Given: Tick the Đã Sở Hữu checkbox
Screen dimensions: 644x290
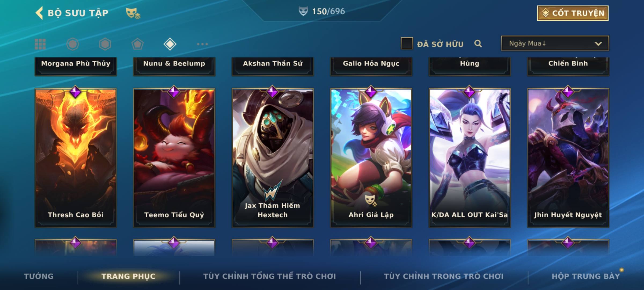Looking at the screenshot, I should click(407, 44).
